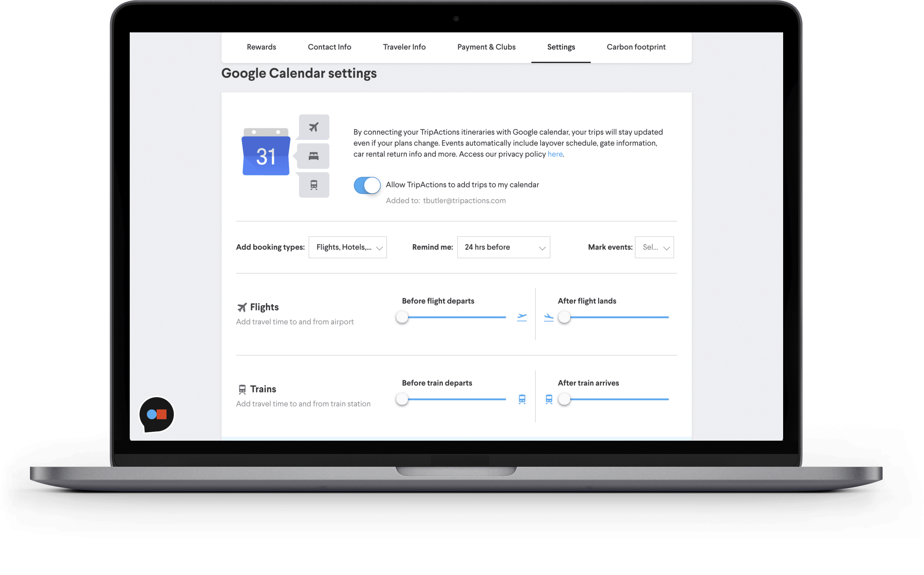Viewport: 924px width, 575px height.
Task: Open the Carbon footprint tab
Action: point(636,47)
